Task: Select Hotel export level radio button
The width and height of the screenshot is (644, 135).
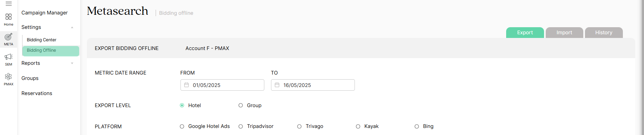Action: (x=182, y=105)
